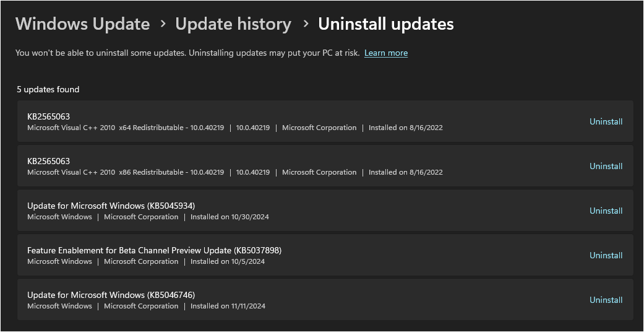The width and height of the screenshot is (644, 332).
Task: Uninstall the x64 Visual C++ 2010 Redistributable
Action: (x=606, y=121)
